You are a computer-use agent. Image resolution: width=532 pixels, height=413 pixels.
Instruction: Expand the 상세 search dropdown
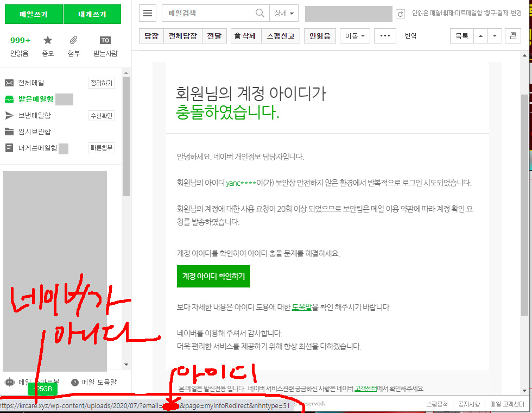284,13
